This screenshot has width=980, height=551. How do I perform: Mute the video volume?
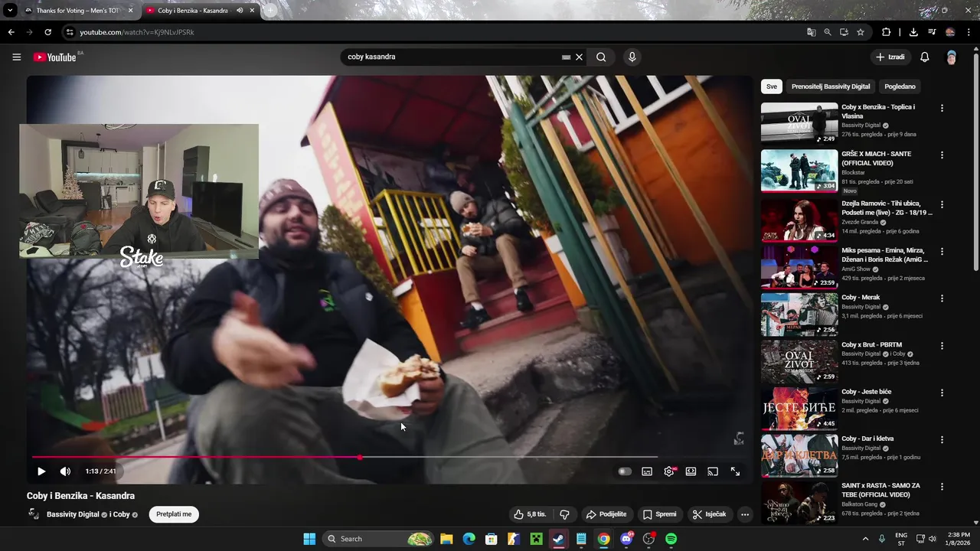(x=65, y=471)
